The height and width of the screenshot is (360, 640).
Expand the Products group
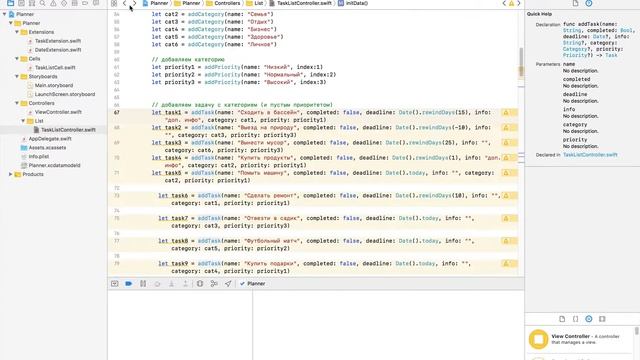point(11,174)
